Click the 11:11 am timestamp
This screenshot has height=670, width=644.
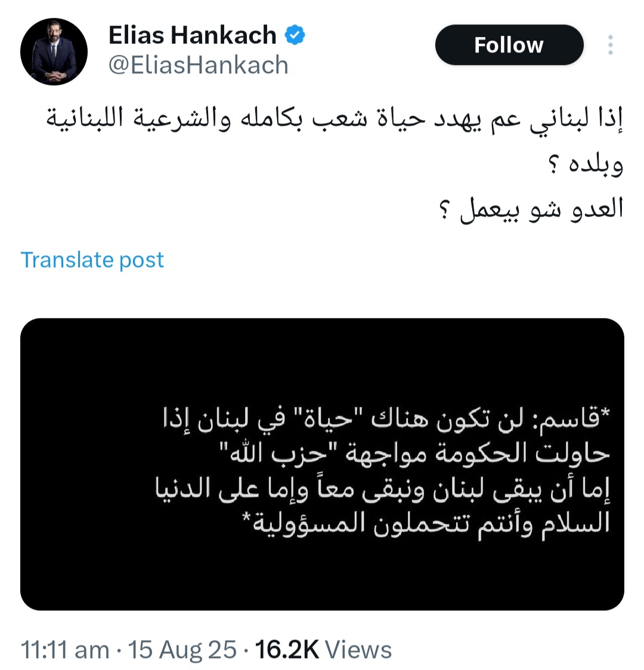[65, 650]
